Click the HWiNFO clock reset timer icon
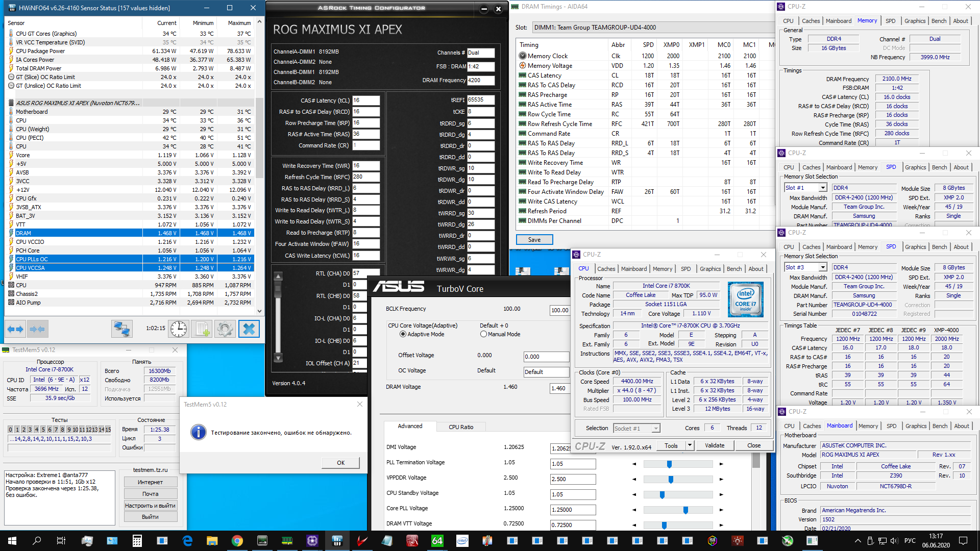This screenshot has height=551, width=980. [179, 329]
